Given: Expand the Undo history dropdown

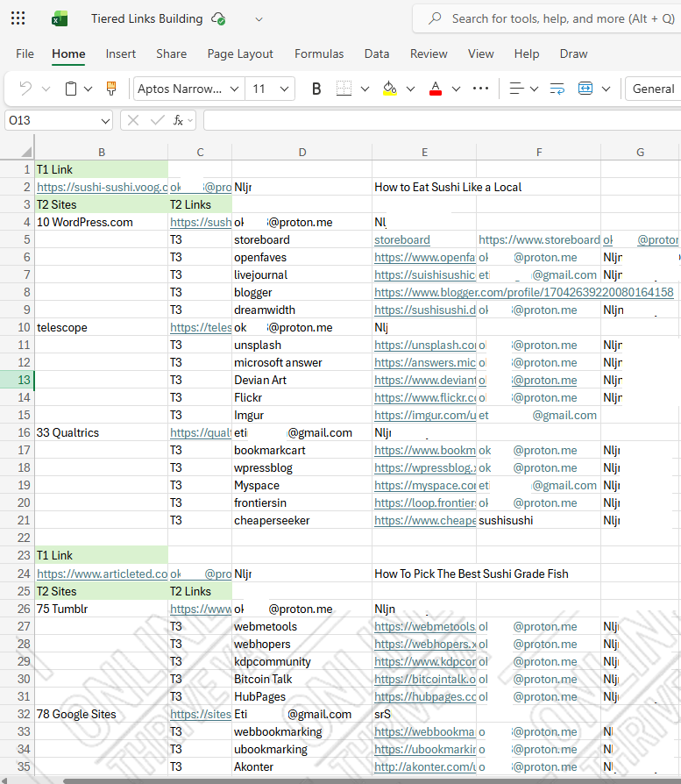Looking at the screenshot, I should coord(46,89).
